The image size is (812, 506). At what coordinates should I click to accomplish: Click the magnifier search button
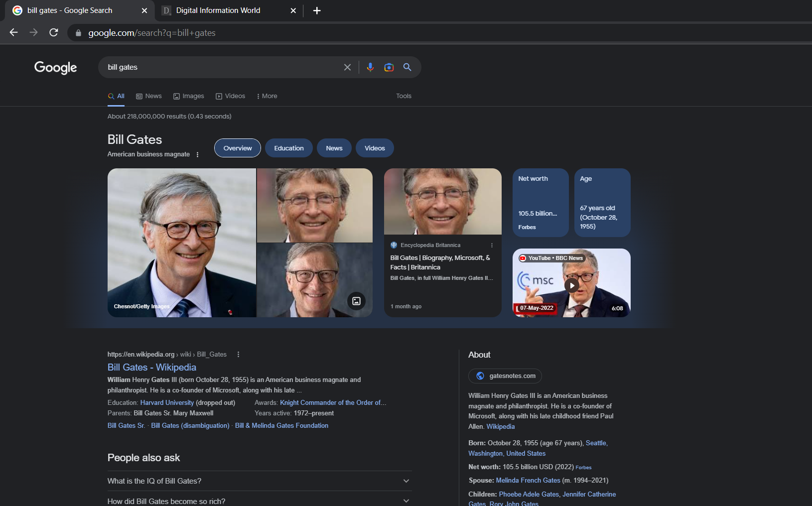pos(407,67)
